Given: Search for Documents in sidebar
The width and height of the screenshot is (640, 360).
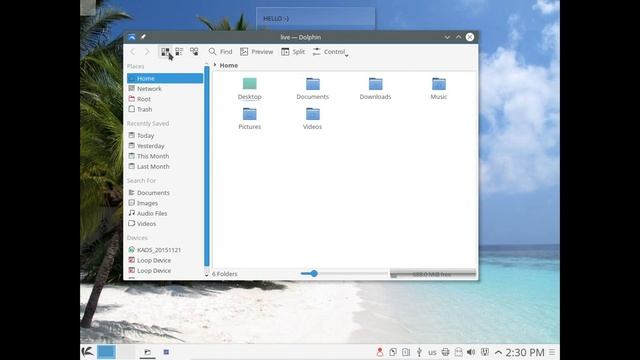Looking at the screenshot, I should pyautogui.click(x=165, y=193).
